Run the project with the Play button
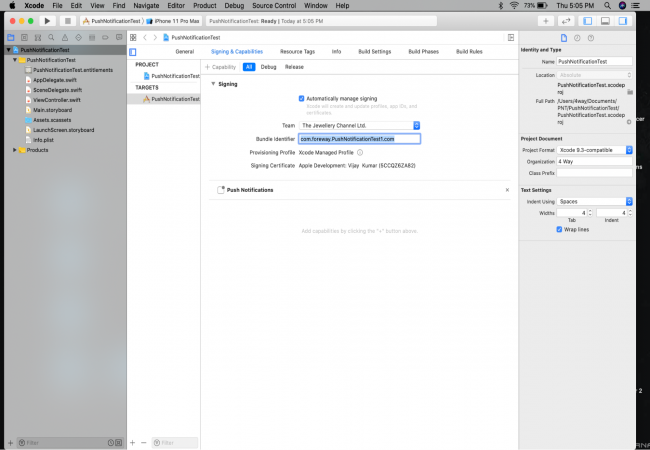This screenshot has width=650, height=450. (x=47, y=21)
